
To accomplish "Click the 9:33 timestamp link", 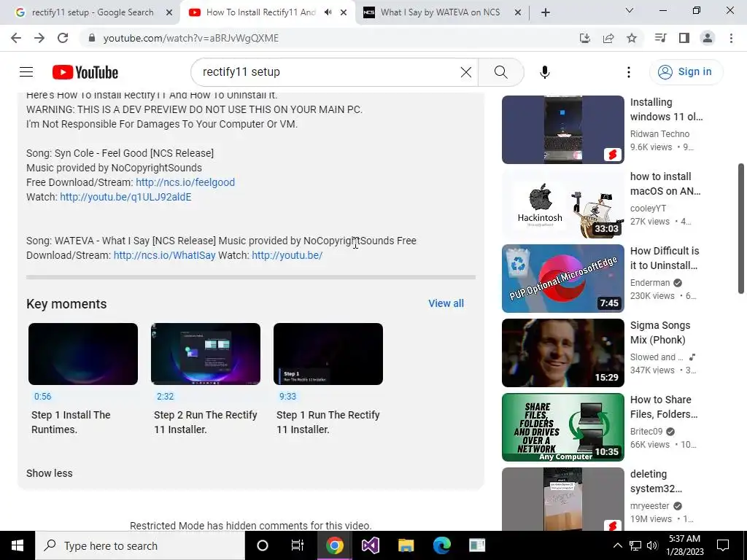I will point(287,396).
